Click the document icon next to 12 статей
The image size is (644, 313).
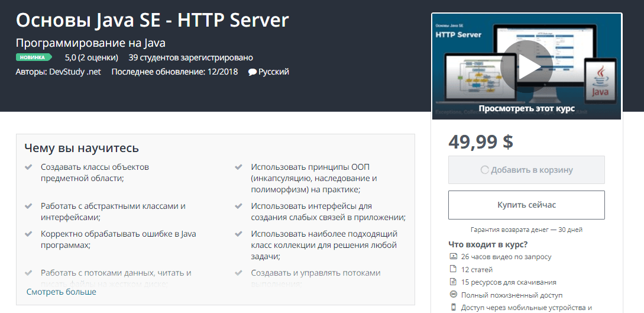pos(454,269)
